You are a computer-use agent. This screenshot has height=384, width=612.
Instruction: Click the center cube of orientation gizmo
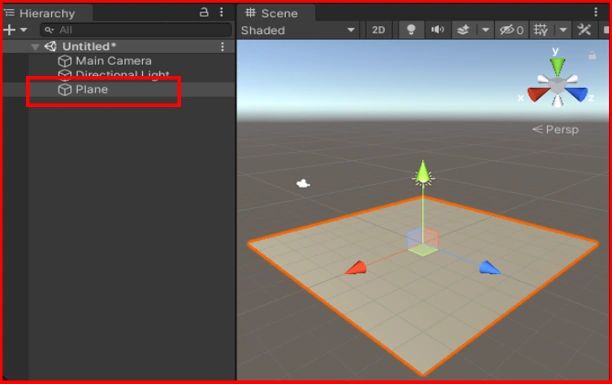click(x=557, y=85)
